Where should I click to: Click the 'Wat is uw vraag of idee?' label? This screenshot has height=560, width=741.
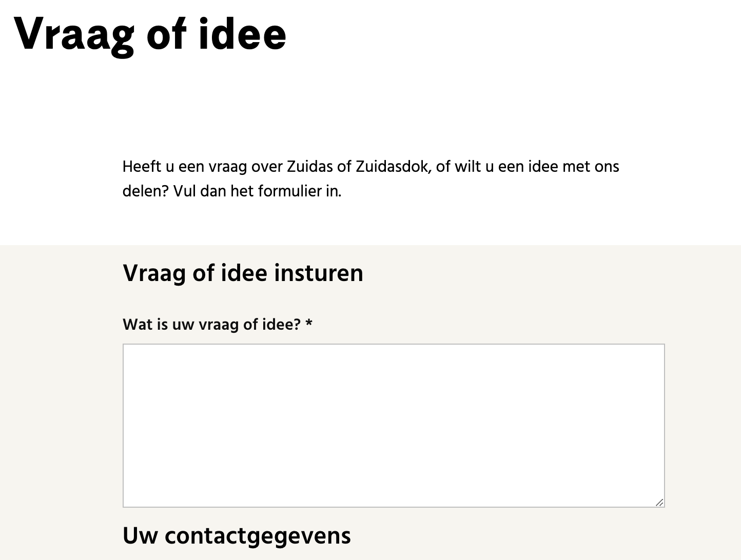click(211, 325)
